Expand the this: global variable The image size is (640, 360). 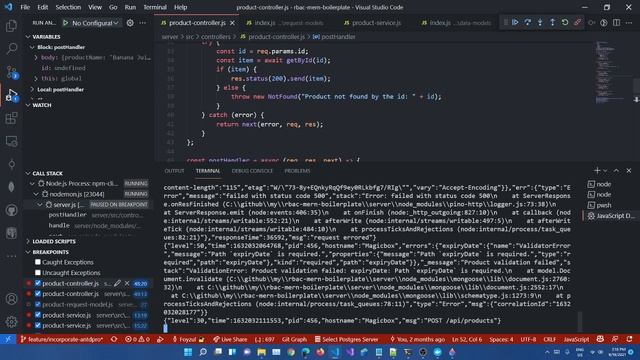tap(36, 78)
